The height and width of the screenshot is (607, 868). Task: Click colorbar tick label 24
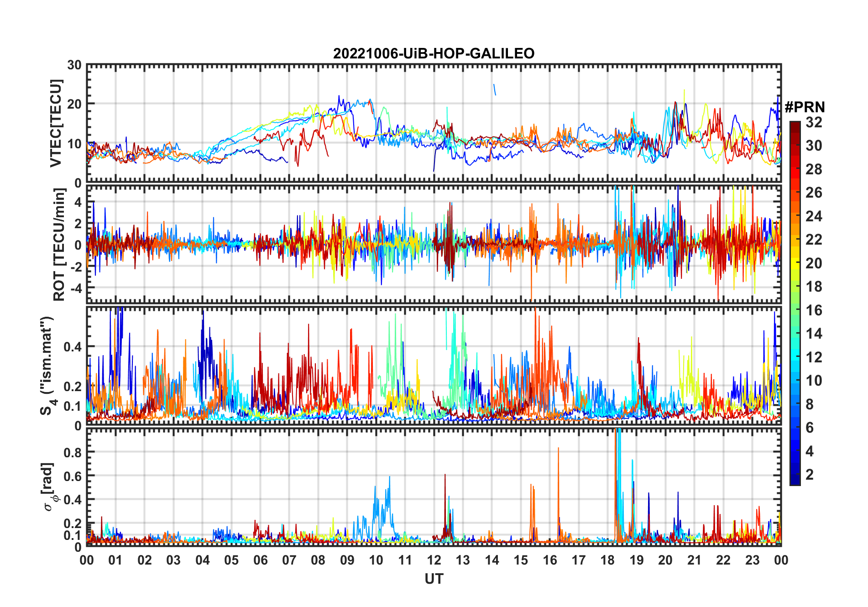point(814,216)
